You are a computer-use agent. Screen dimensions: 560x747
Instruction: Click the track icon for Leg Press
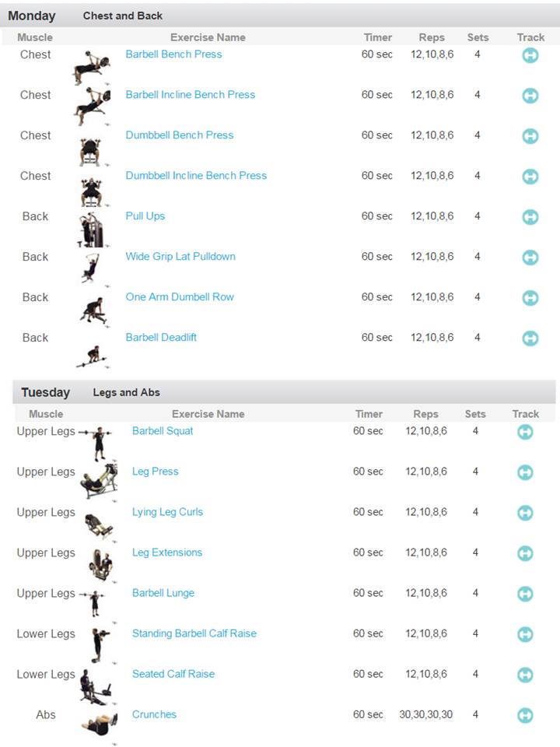point(525,472)
